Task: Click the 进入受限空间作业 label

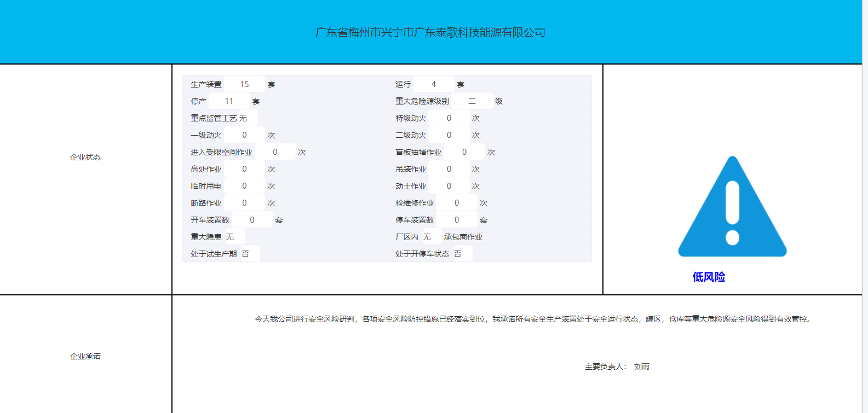Action: [x=221, y=152]
